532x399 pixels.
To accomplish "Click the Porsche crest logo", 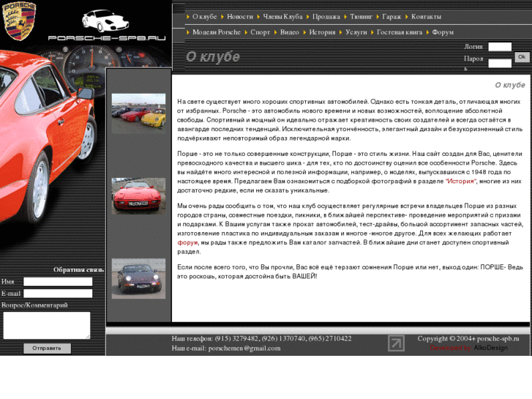I will point(19,21).
